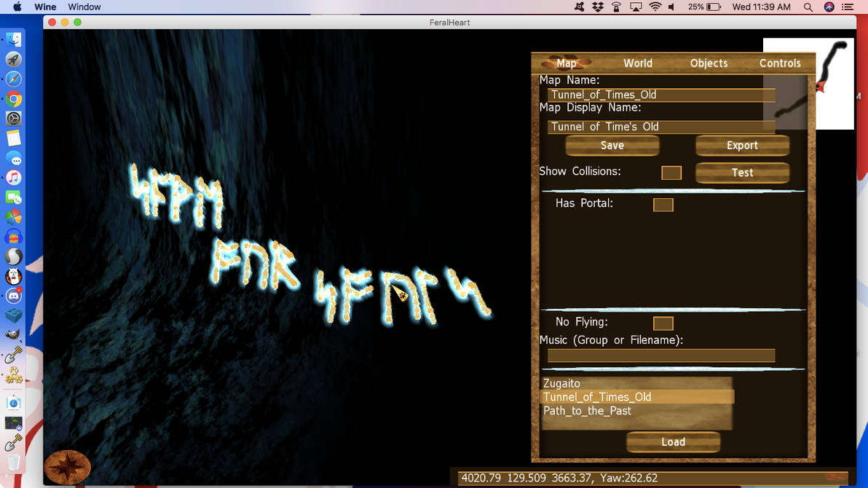Viewport: 868px width, 488px height.
Task: Open System Preferences from the dock
Action: pyautogui.click(x=14, y=118)
